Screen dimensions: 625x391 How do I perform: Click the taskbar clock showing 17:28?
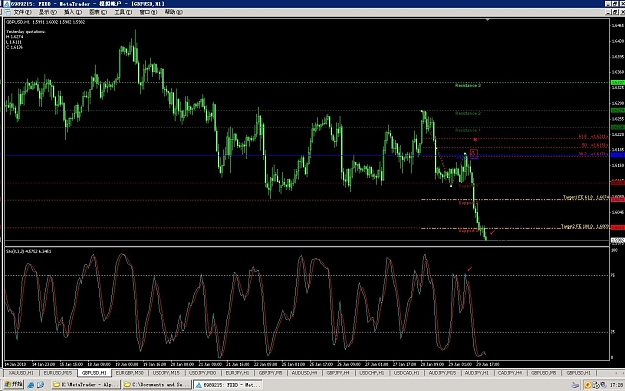(616, 385)
